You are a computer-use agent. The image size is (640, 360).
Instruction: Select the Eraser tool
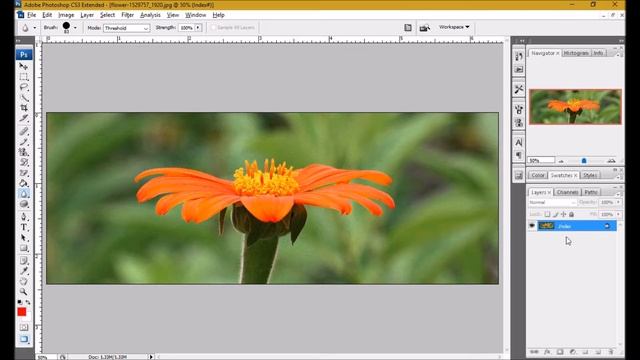tap(24, 173)
